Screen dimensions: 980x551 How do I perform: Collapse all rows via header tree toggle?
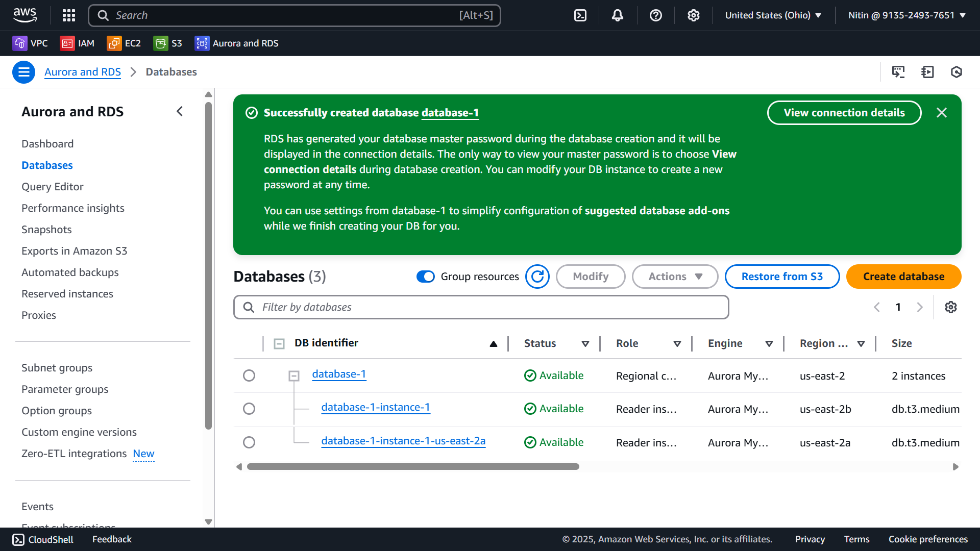point(279,344)
